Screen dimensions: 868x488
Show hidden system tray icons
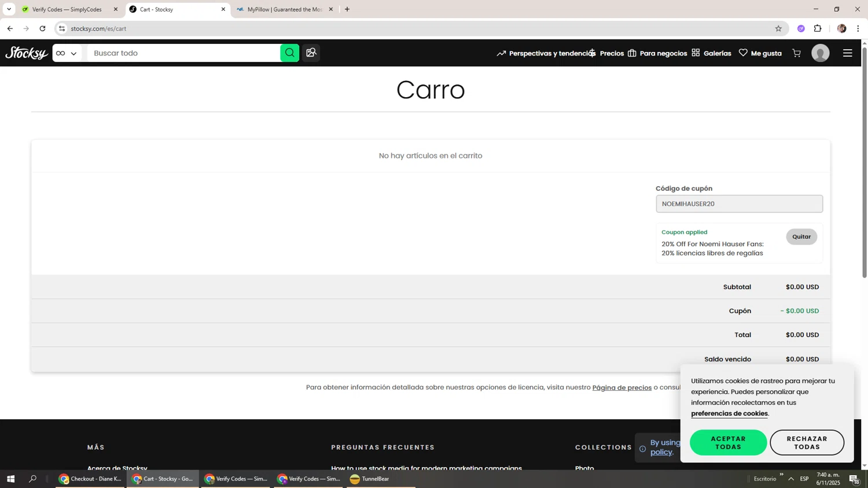pos(791,479)
